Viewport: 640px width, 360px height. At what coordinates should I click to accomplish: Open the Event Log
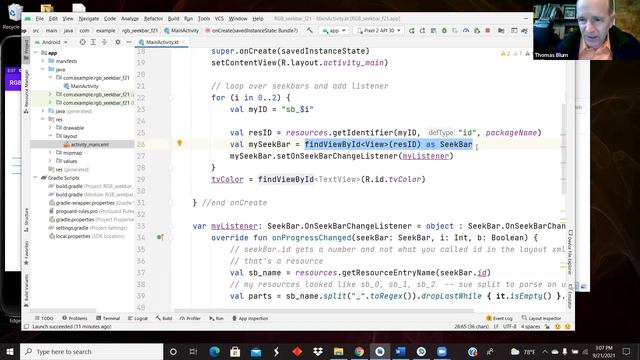click(x=500, y=318)
